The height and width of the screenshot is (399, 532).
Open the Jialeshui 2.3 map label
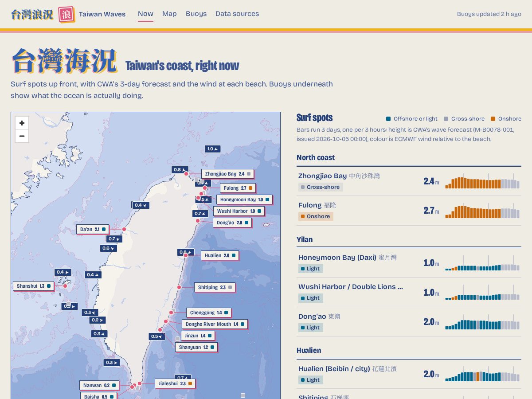175,384
